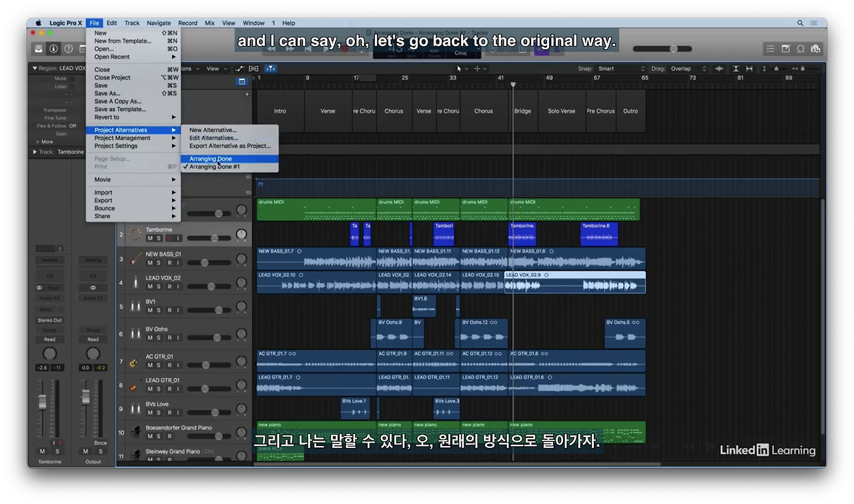Image resolution: width=854 pixels, height=504 pixels.
Task: Click the LEAD GTR_01 electric guitar icon
Action: 135,385
